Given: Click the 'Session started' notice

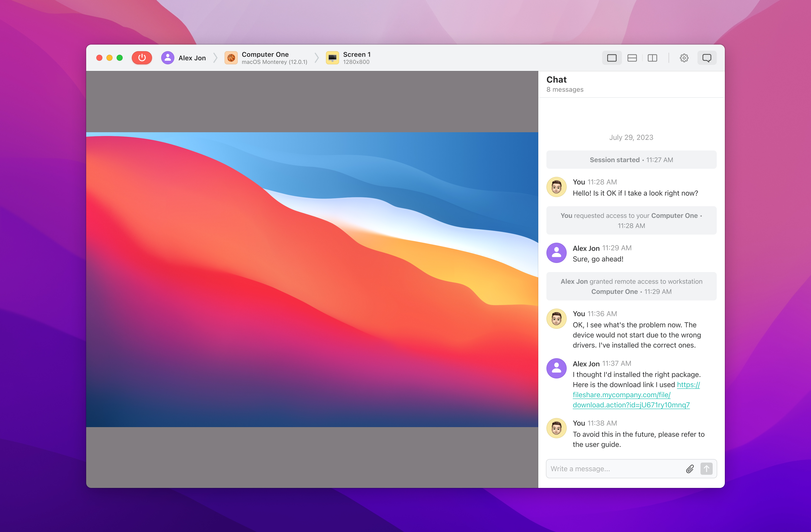Looking at the screenshot, I should click(x=631, y=160).
